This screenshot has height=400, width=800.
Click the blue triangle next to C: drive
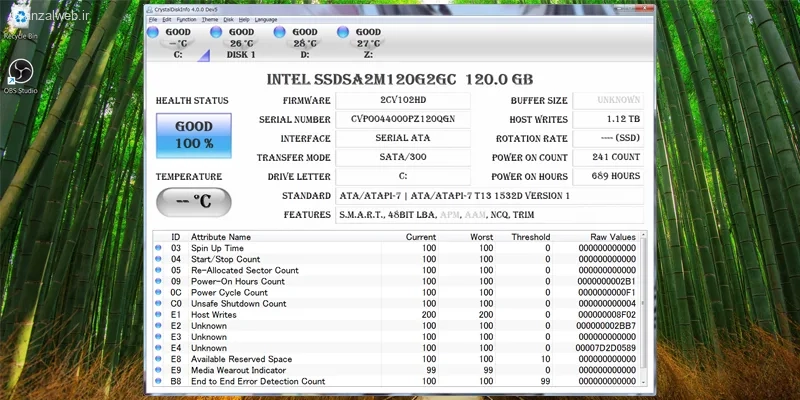(x=204, y=56)
